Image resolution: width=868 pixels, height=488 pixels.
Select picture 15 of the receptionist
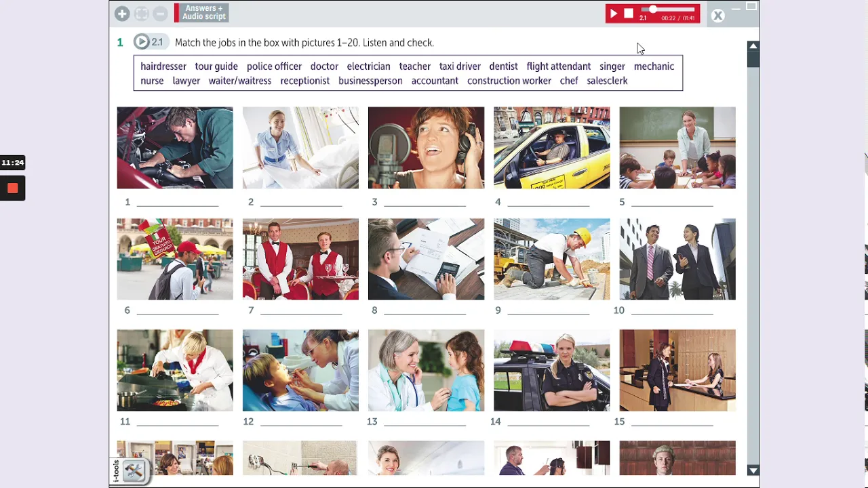[x=677, y=370]
